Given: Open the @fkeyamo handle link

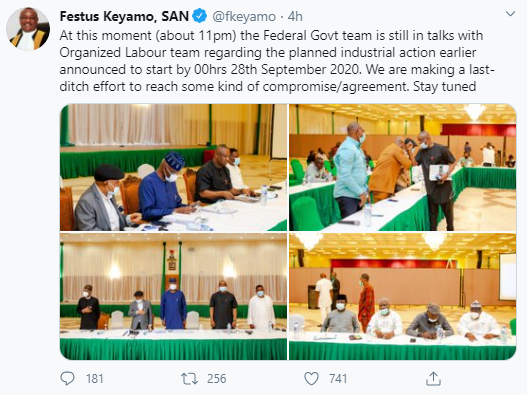Looking at the screenshot, I should pos(244,16).
